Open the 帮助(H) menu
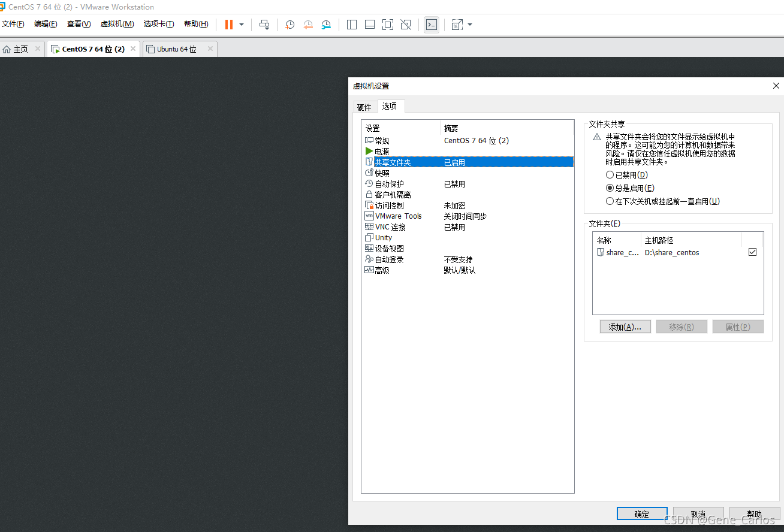This screenshot has height=532, width=784. click(x=196, y=24)
